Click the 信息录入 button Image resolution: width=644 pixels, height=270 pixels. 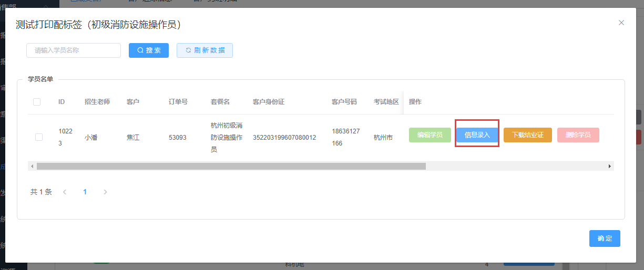click(477, 135)
